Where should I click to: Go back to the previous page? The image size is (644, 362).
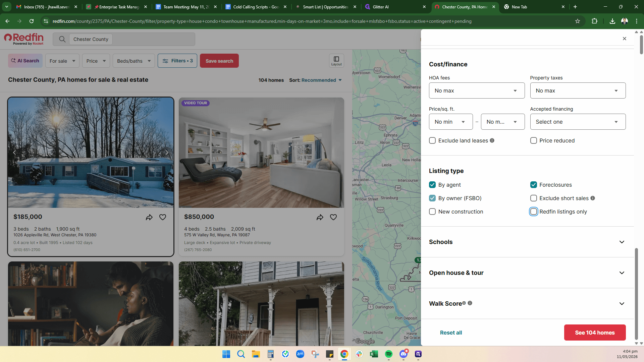point(7,21)
